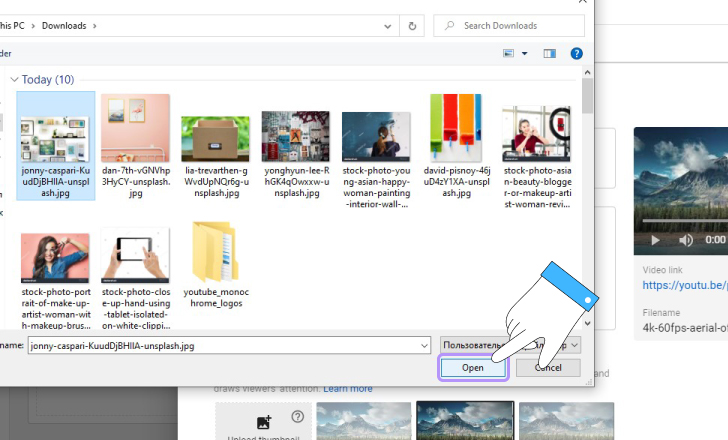Select the stock-photo close-up hand using tablet file
This screenshot has width=728, height=440.
point(136,278)
